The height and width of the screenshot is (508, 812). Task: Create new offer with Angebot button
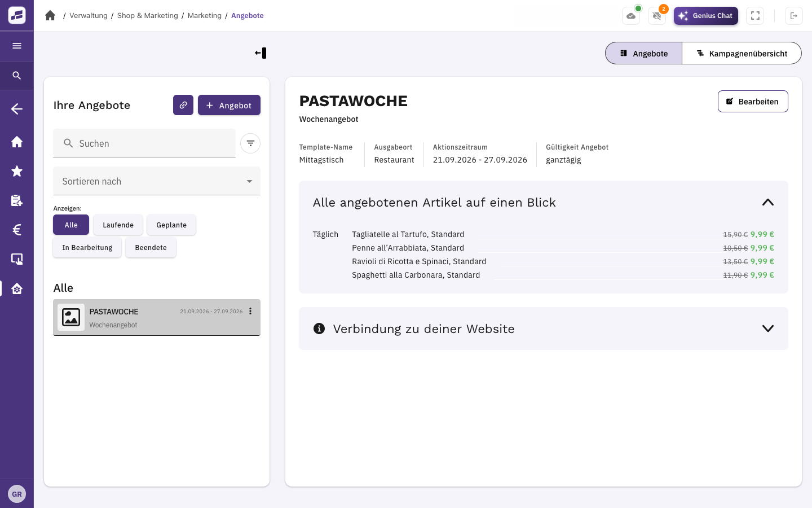229,105
